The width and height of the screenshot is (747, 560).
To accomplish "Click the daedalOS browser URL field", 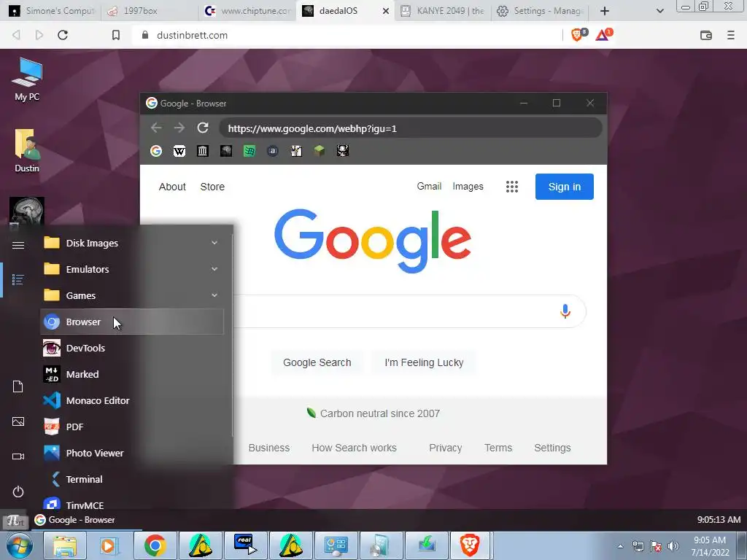I will [411, 128].
